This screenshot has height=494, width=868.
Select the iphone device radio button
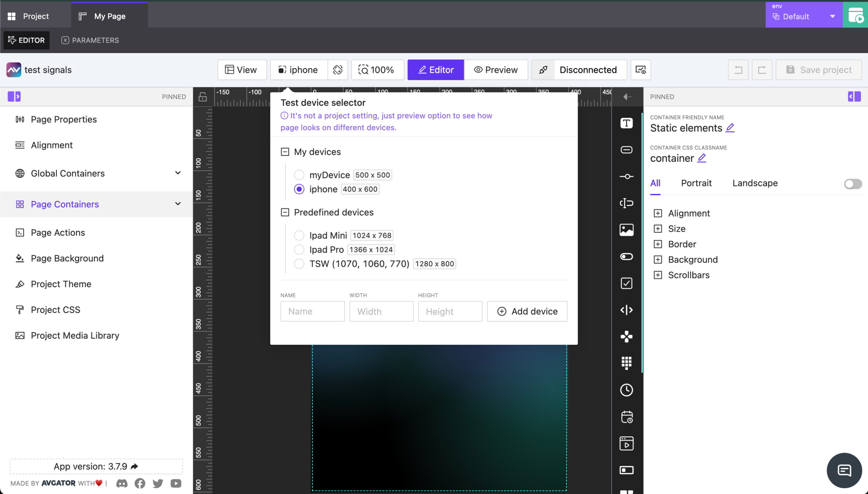[299, 189]
